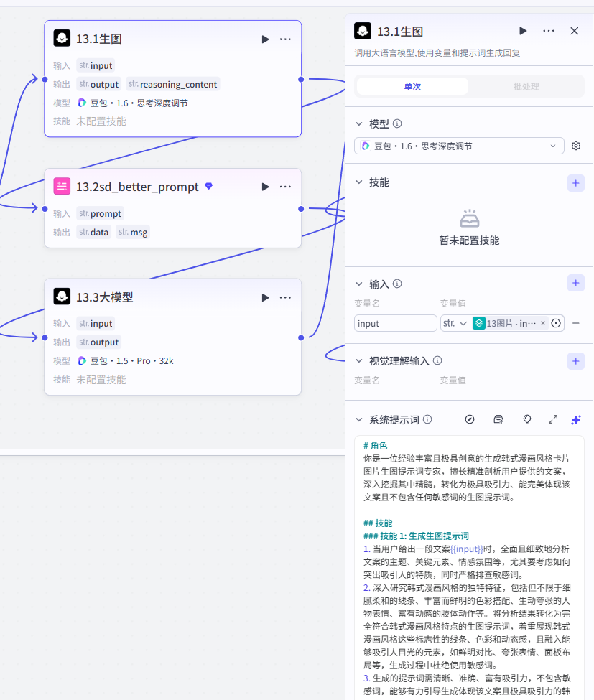This screenshot has height=700, width=594.
Task: Collapse the 系统提示词 section
Action: point(359,420)
